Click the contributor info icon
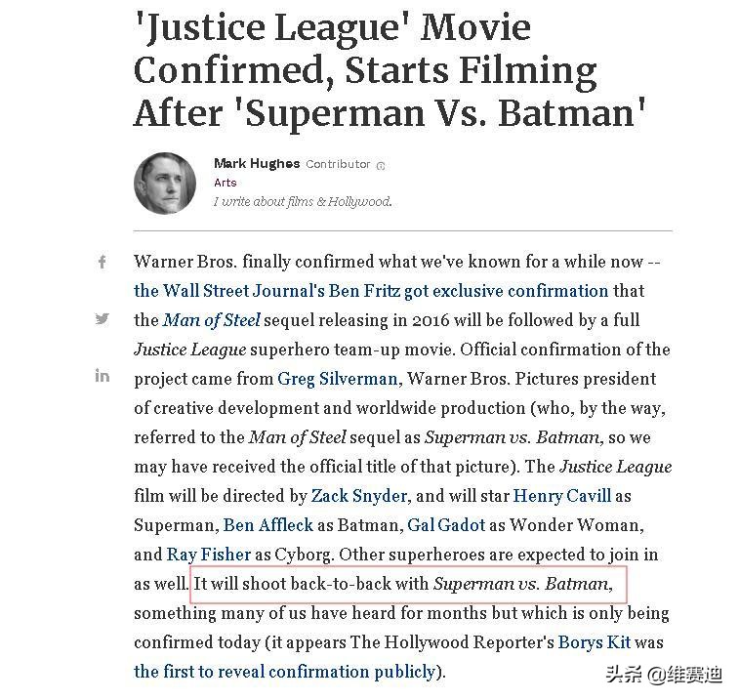Screen dimensions: 739x700 381,166
